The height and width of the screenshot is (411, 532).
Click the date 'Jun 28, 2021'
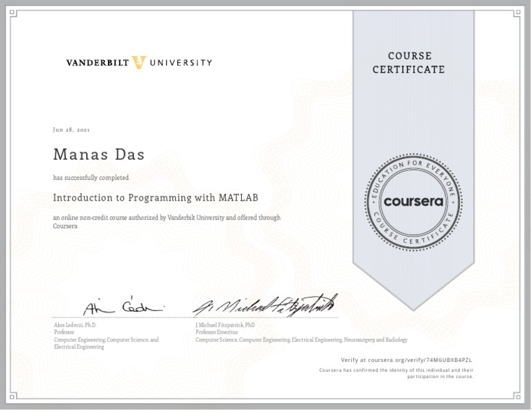point(71,130)
